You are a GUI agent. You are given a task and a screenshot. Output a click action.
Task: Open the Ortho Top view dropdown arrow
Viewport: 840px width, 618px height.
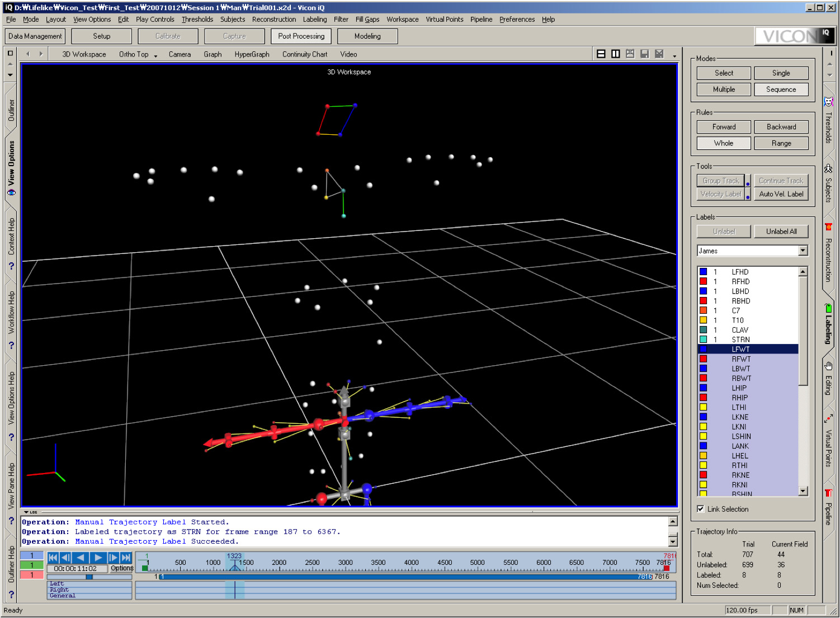pyautogui.click(x=155, y=55)
